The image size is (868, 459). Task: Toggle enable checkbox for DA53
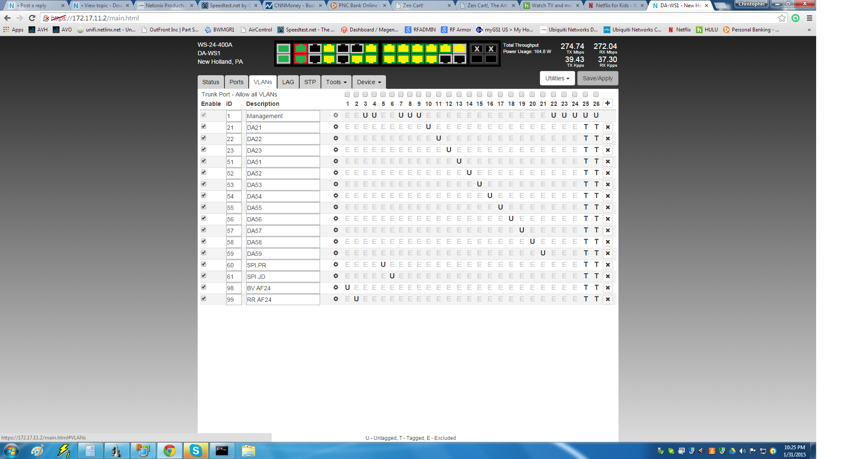click(204, 184)
